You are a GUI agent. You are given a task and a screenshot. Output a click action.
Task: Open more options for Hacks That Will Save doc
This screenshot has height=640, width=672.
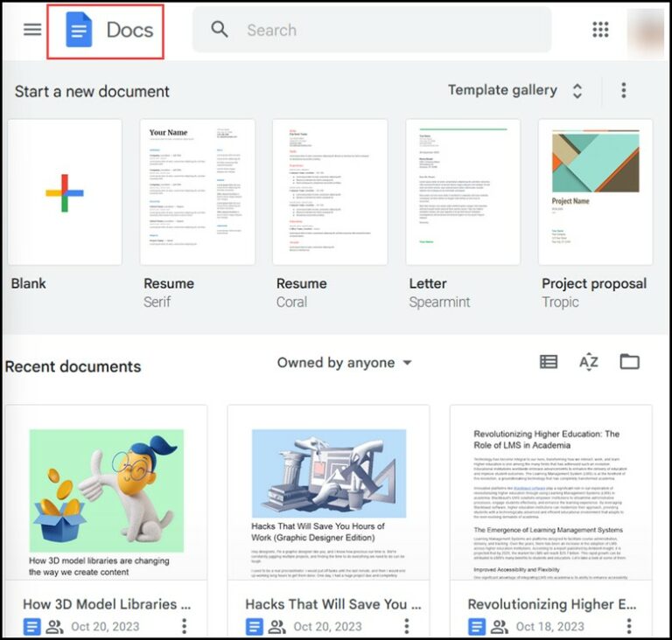tap(406, 626)
